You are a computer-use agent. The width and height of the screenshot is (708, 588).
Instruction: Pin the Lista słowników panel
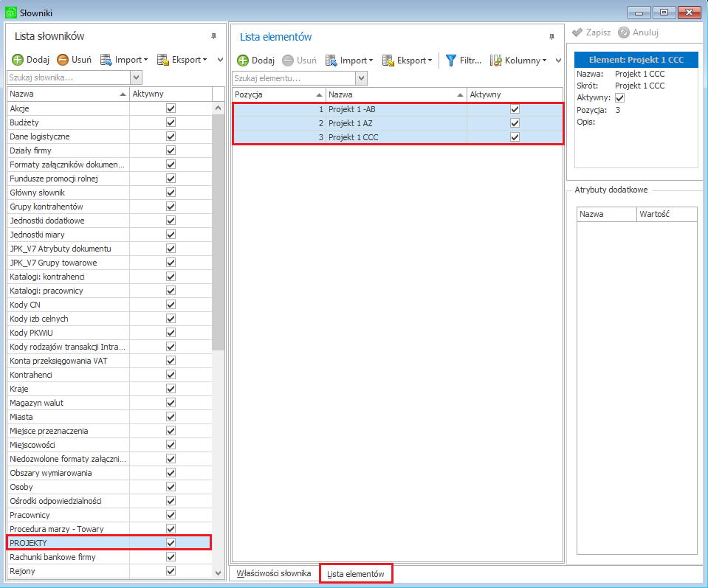click(x=213, y=36)
